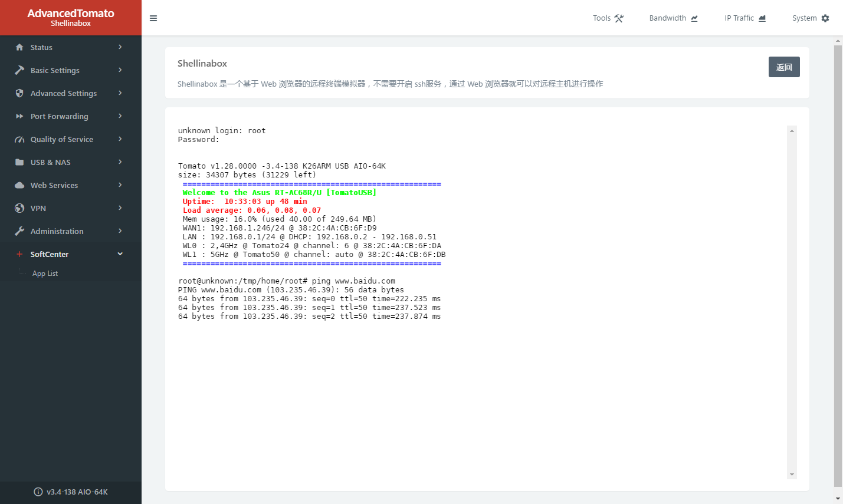Click the version info v3.4-138 AIO-64K
The height and width of the screenshot is (504, 843).
[x=71, y=492]
